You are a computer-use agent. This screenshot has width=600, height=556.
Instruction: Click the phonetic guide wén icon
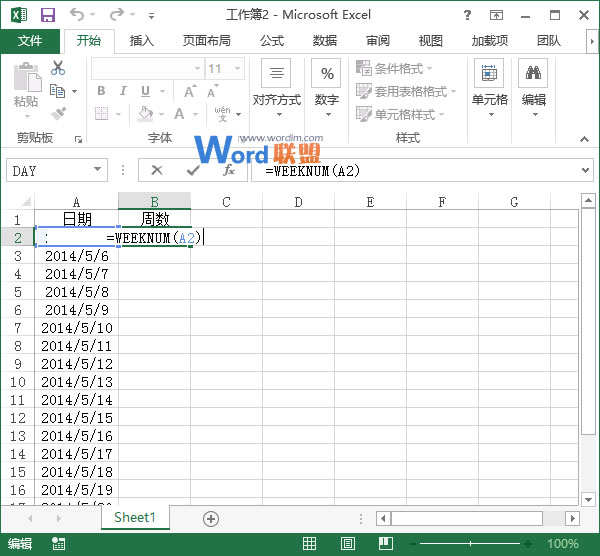[222, 114]
